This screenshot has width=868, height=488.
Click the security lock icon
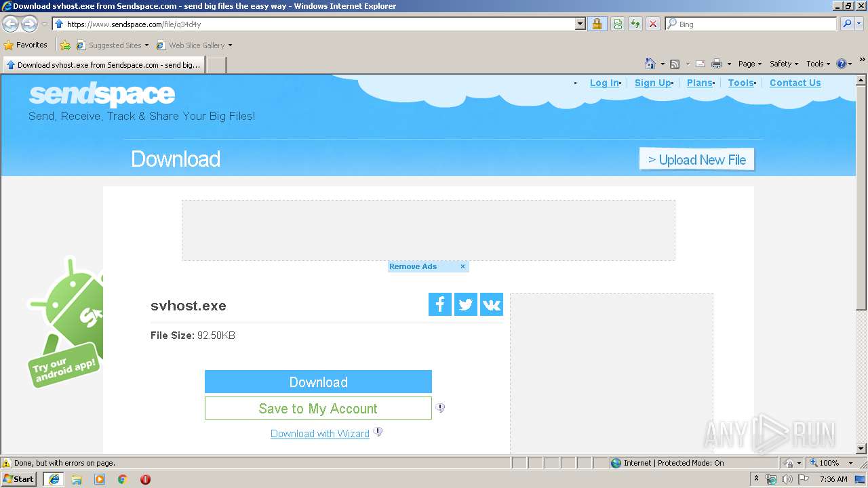[x=597, y=24]
